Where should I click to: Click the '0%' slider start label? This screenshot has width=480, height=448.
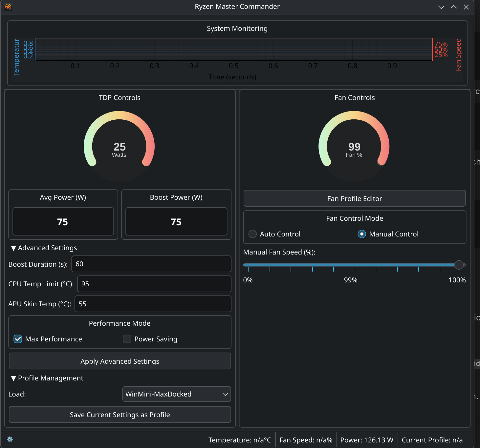(248, 280)
